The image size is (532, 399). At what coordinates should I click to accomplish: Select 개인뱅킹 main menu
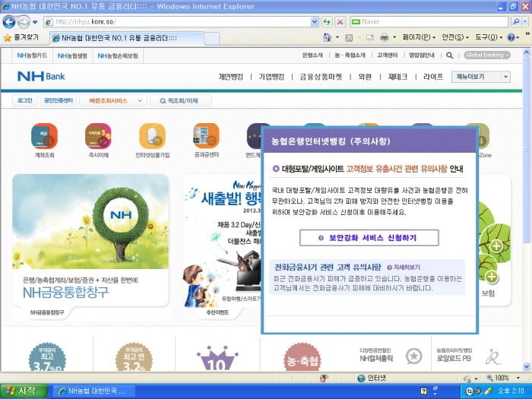[231, 77]
